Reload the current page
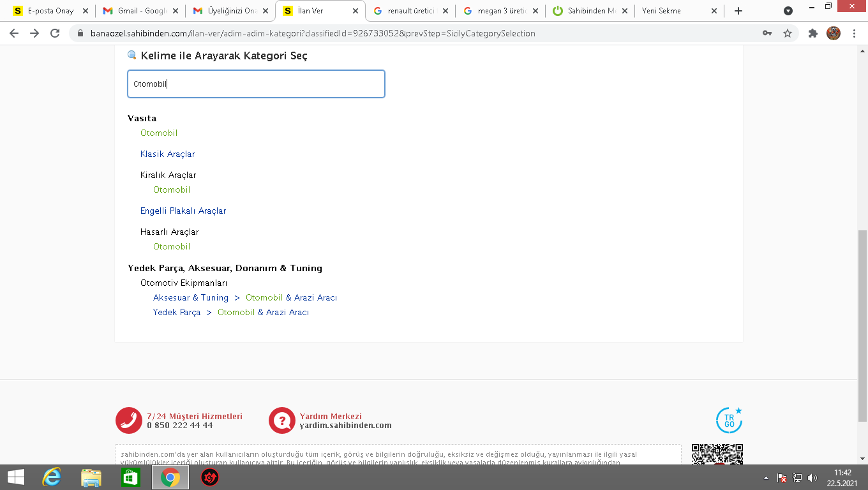 [x=55, y=33]
